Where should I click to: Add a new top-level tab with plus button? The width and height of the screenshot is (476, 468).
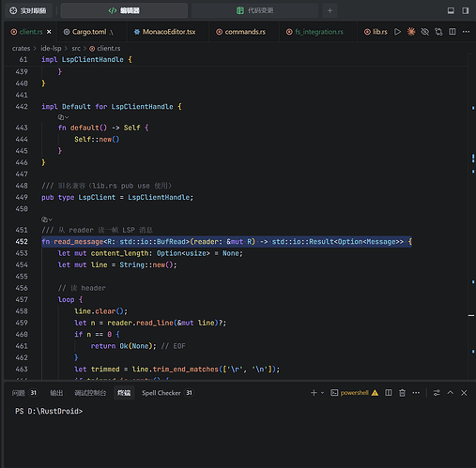click(x=330, y=10)
